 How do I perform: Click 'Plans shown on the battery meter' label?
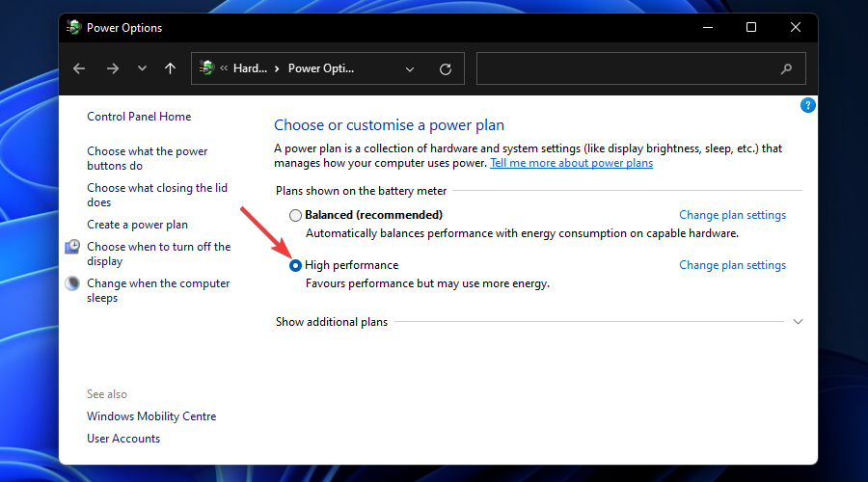(x=361, y=191)
